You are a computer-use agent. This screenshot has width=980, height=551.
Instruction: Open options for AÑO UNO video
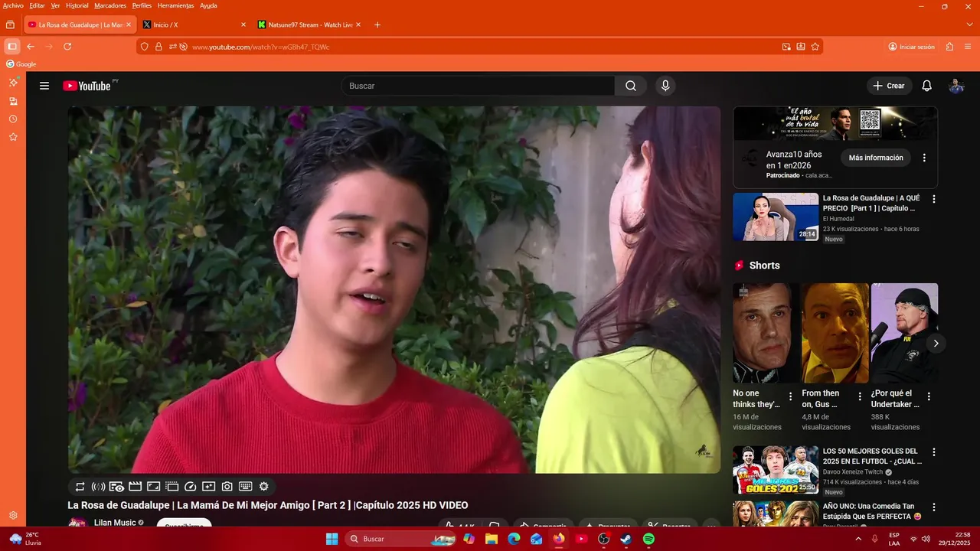pos(933,507)
